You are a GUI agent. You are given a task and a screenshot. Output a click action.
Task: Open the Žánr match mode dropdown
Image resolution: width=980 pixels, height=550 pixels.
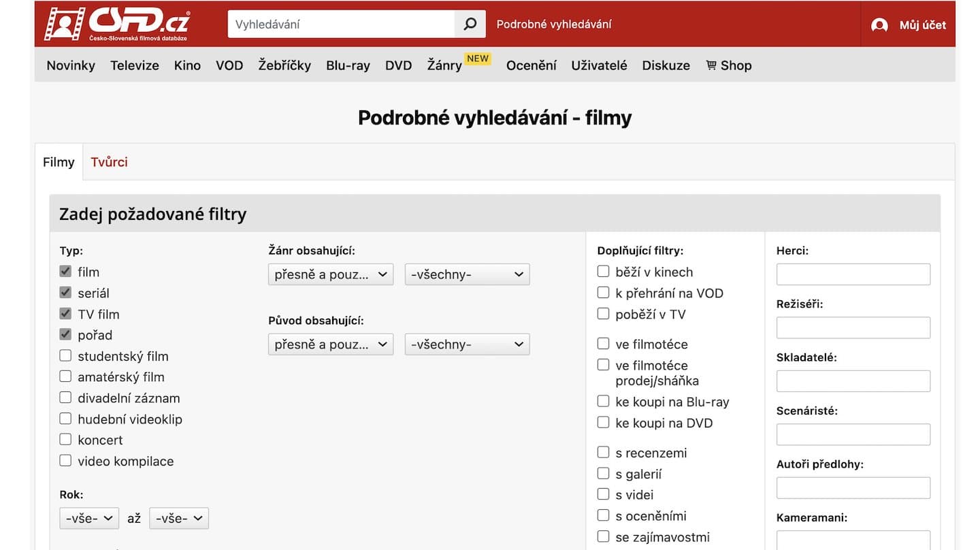331,274
